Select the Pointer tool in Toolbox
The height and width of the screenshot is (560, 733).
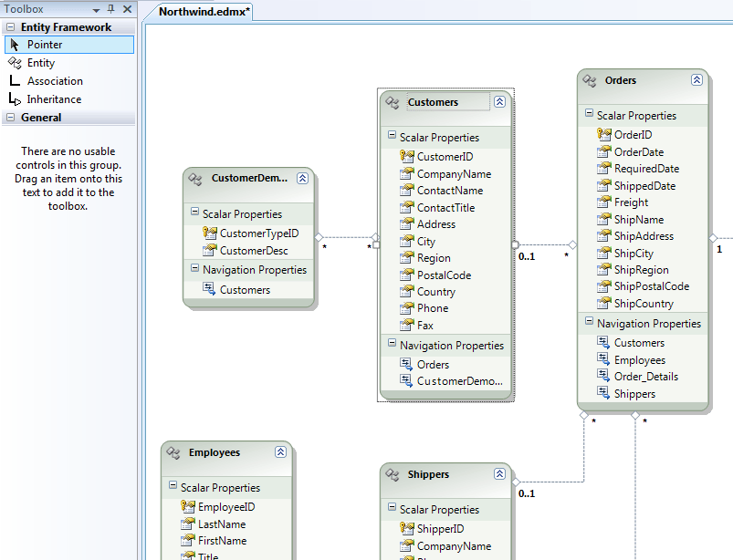pos(69,45)
